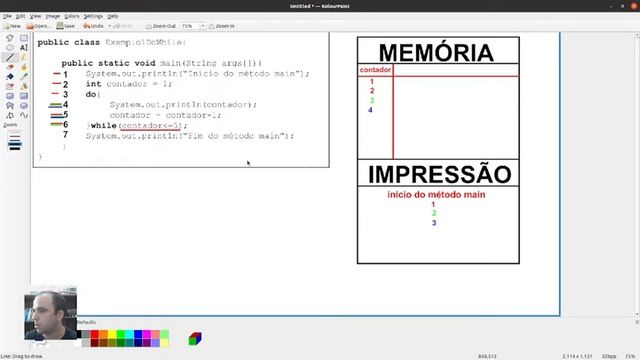The image size is (640, 360).
Task: Open the Colors menu
Action: click(x=72, y=16)
